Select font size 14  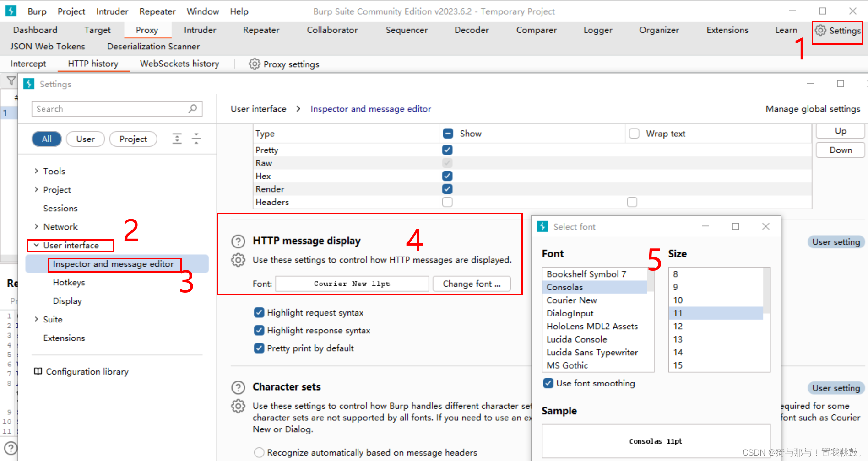tap(716, 352)
